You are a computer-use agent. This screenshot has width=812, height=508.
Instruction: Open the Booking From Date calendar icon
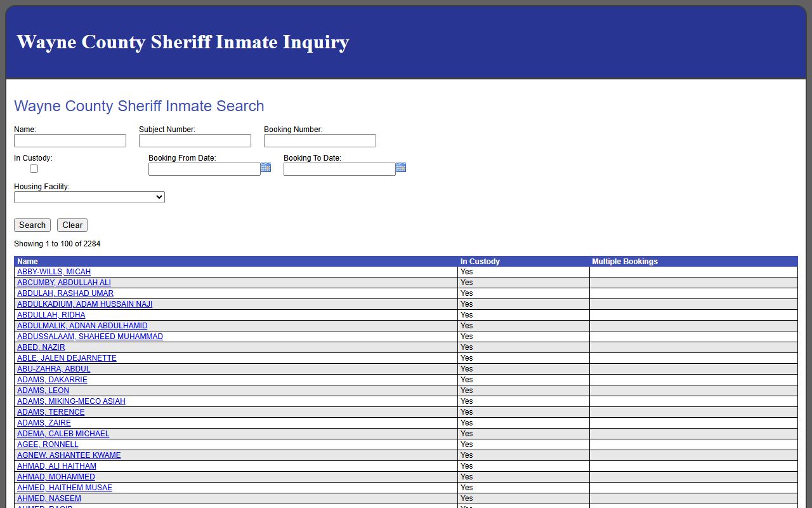(x=266, y=168)
